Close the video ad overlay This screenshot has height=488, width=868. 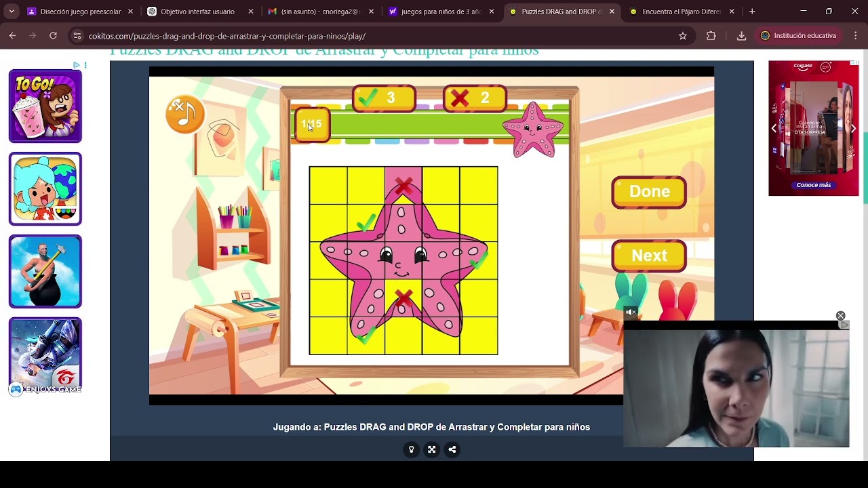840,316
